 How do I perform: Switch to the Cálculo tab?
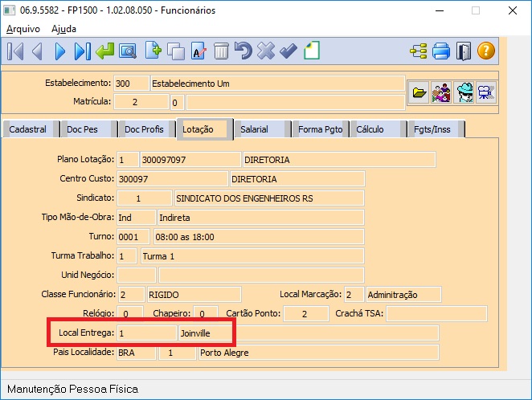(x=379, y=129)
